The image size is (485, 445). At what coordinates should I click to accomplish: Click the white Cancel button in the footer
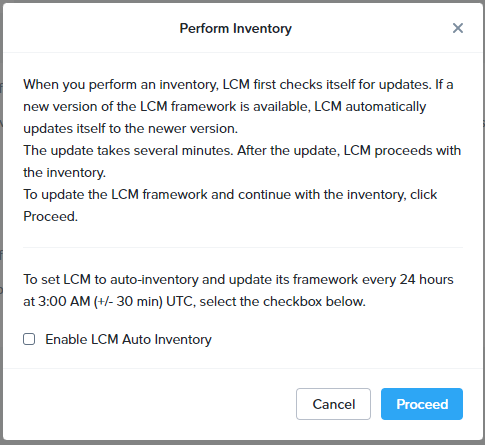point(333,404)
